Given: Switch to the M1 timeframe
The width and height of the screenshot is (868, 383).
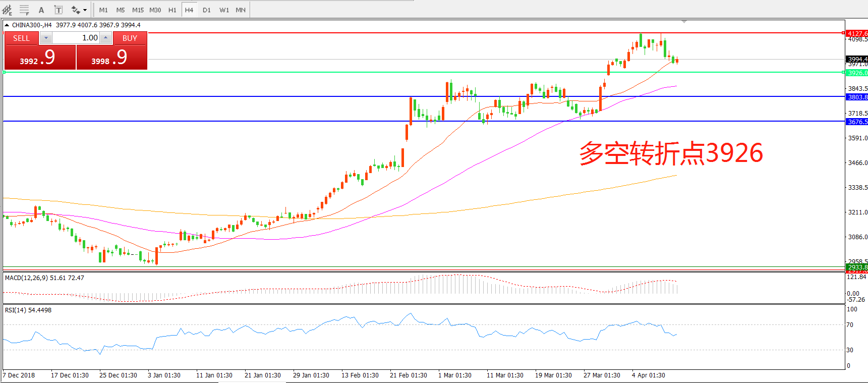Looking at the screenshot, I should (x=103, y=10).
